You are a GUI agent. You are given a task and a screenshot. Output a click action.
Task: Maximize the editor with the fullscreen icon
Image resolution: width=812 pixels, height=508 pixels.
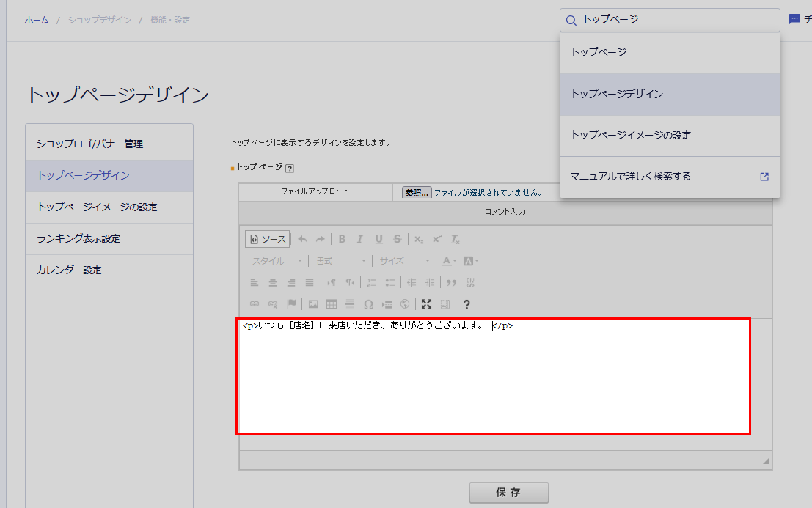pyautogui.click(x=426, y=304)
